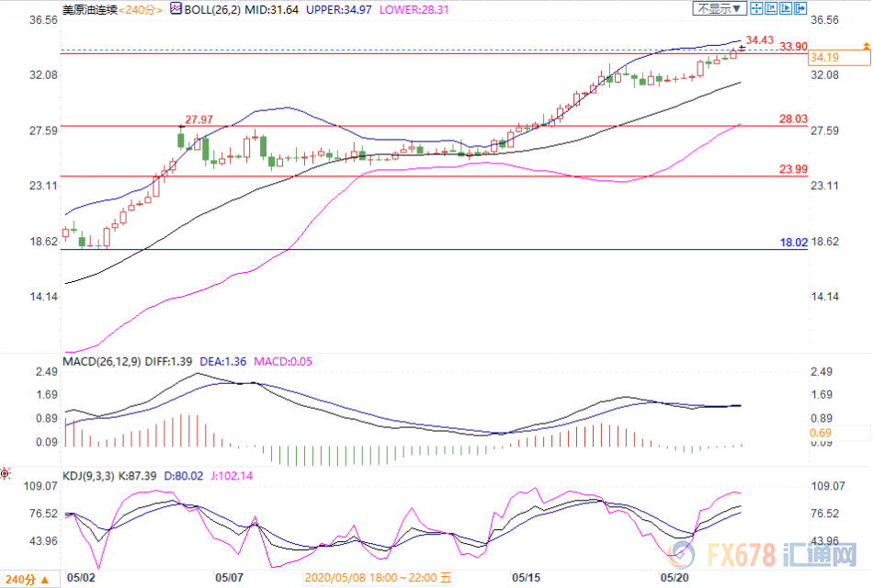Click the rightmost arrow-exit chart toolbar icon
The height and width of the screenshot is (588, 873).
click(799, 9)
